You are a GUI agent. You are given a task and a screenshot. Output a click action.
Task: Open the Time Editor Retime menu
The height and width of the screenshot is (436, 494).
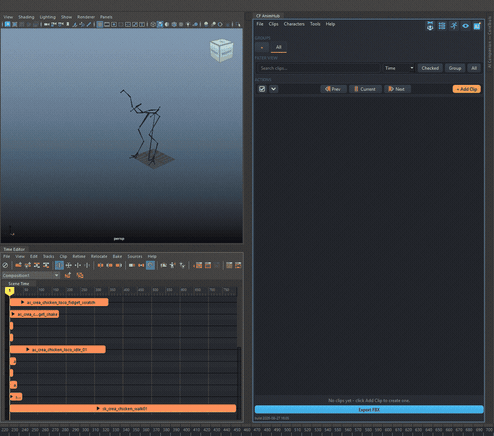[79, 256]
